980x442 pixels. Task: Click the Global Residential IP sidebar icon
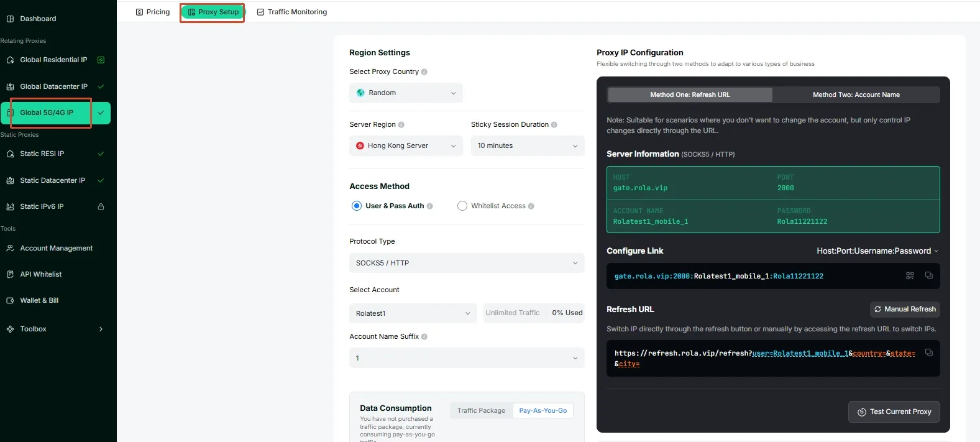(10, 60)
